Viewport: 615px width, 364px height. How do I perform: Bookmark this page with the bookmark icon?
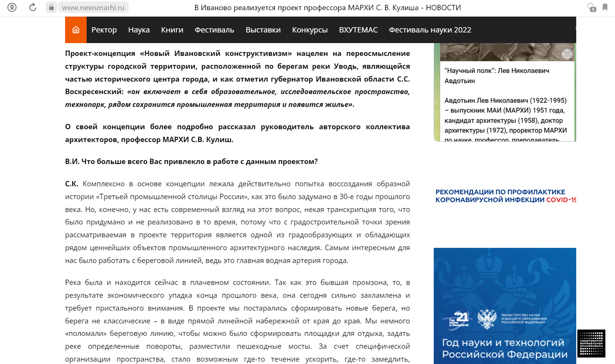[605, 7]
